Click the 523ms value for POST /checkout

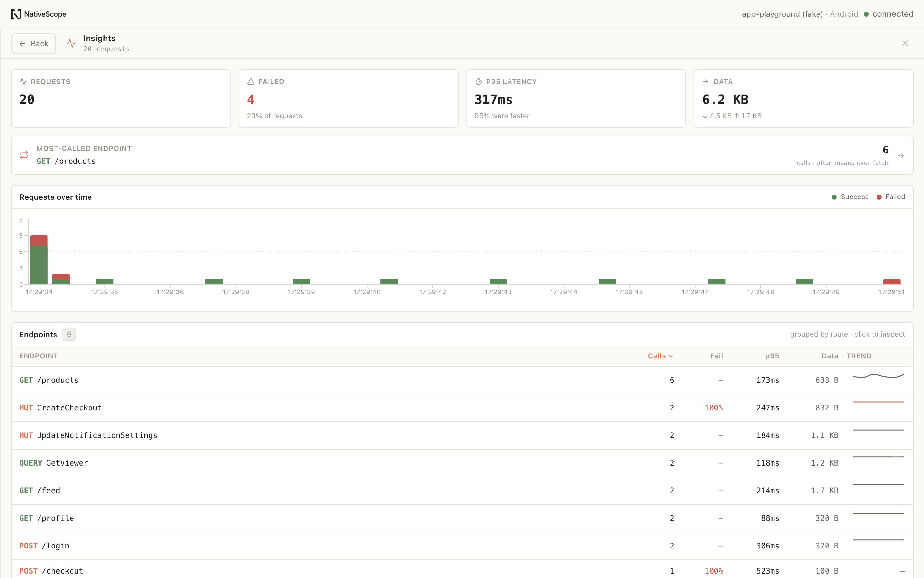[767, 571]
